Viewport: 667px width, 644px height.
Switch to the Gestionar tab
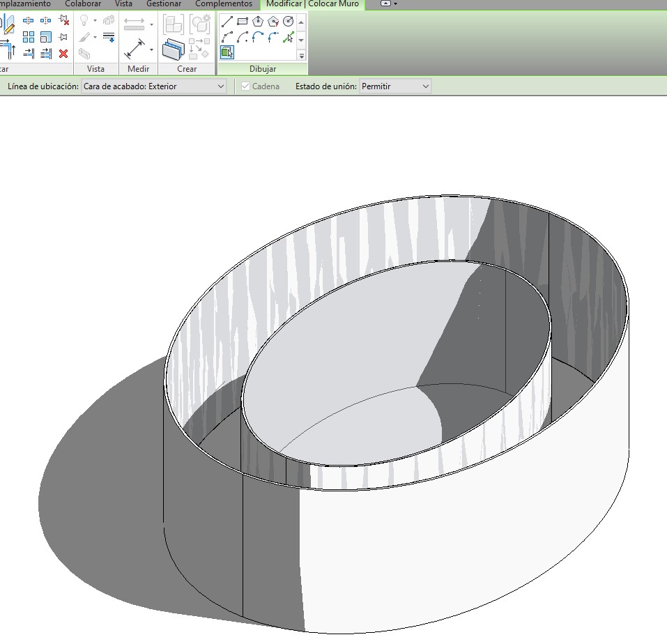click(x=164, y=4)
